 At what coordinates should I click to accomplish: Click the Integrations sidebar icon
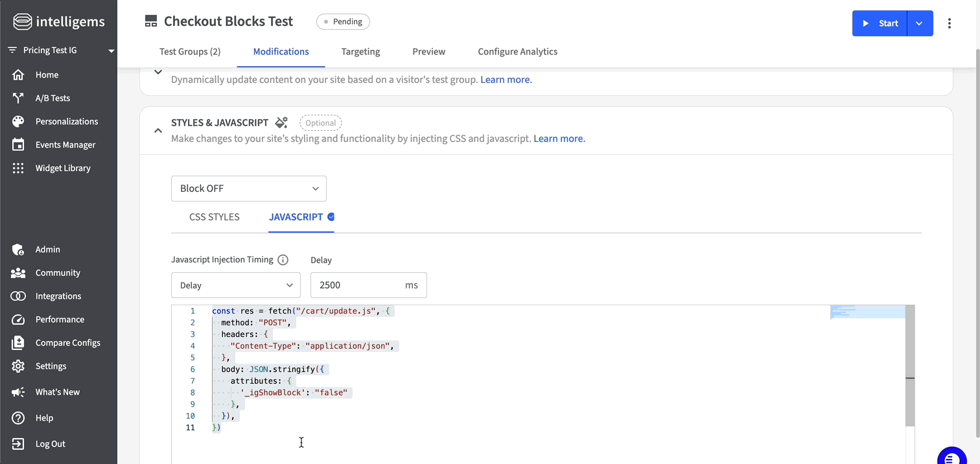(18, 296)
